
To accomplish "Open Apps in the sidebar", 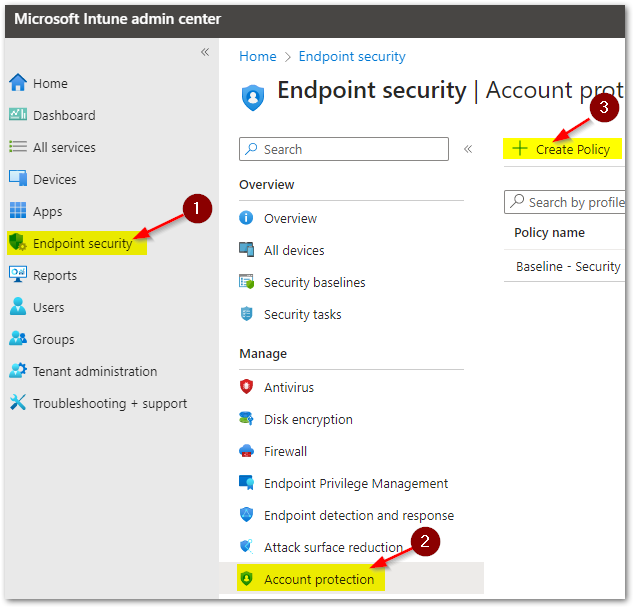I will pos(48,211).
